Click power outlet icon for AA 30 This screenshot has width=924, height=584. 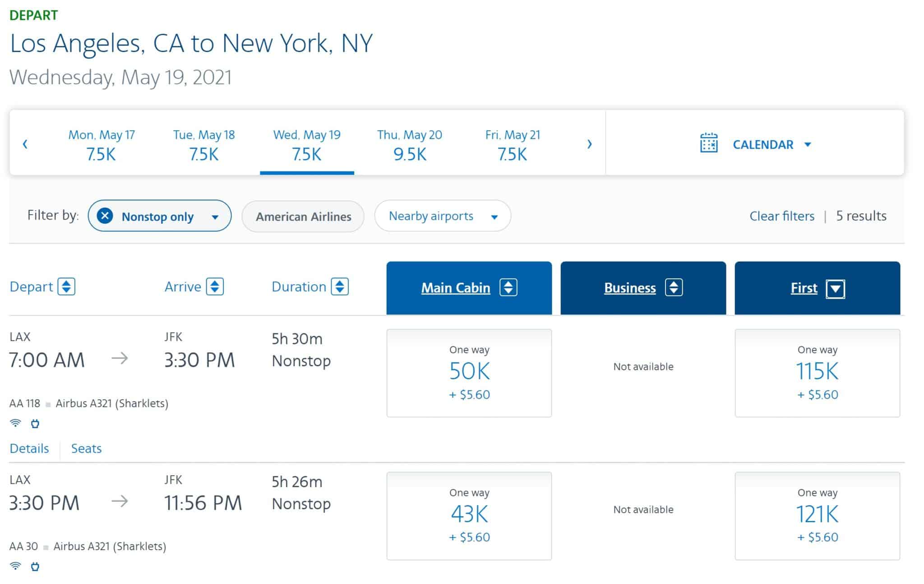pyautogui.click(x=35, y=566)
